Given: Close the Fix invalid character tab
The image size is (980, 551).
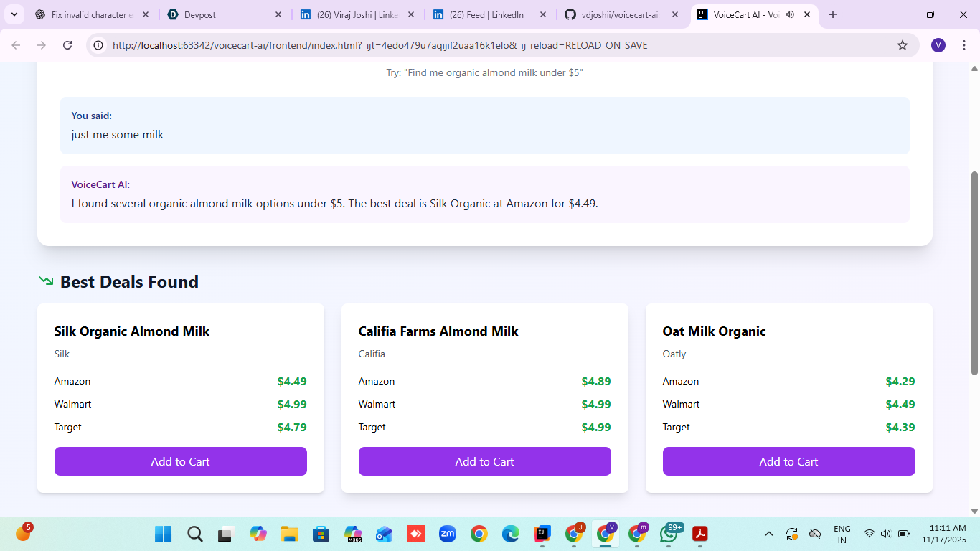Looking at the screenshot, I should [146, 14].
